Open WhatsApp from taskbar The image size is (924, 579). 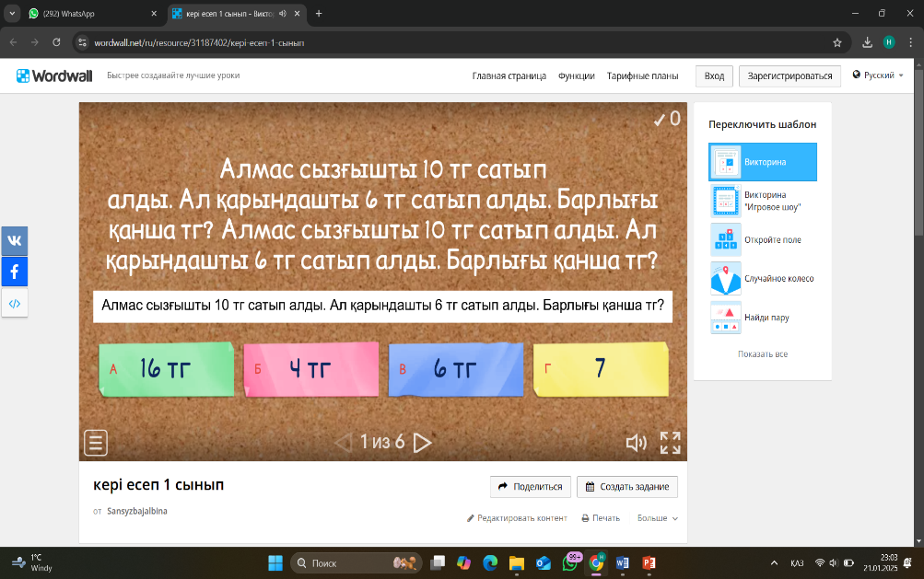pos(570,563)
